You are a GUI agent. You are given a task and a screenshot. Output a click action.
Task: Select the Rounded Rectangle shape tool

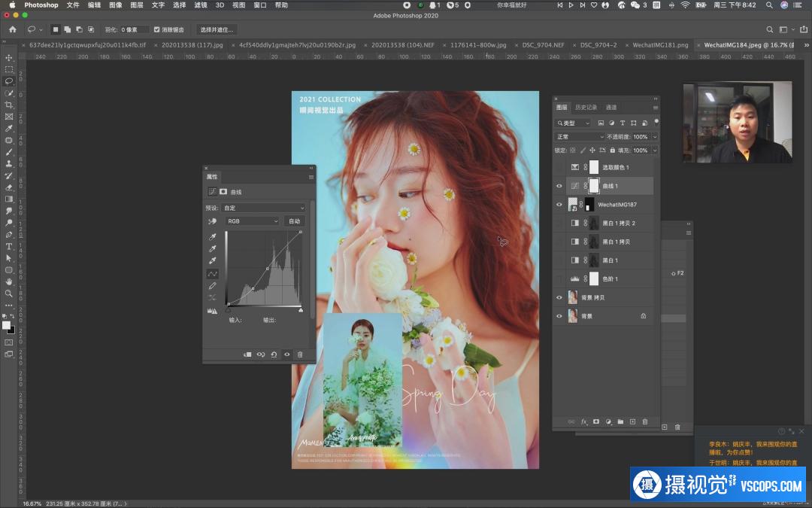click(x=9, y=270)
